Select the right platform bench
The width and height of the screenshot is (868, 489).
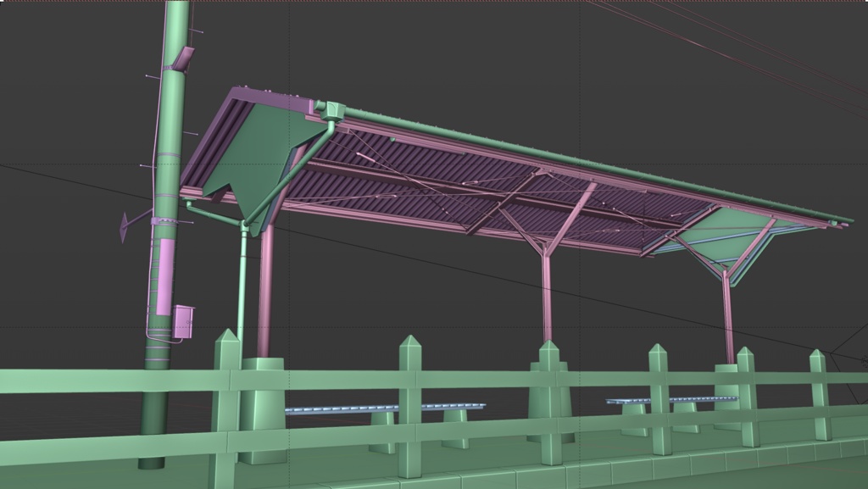670,400
